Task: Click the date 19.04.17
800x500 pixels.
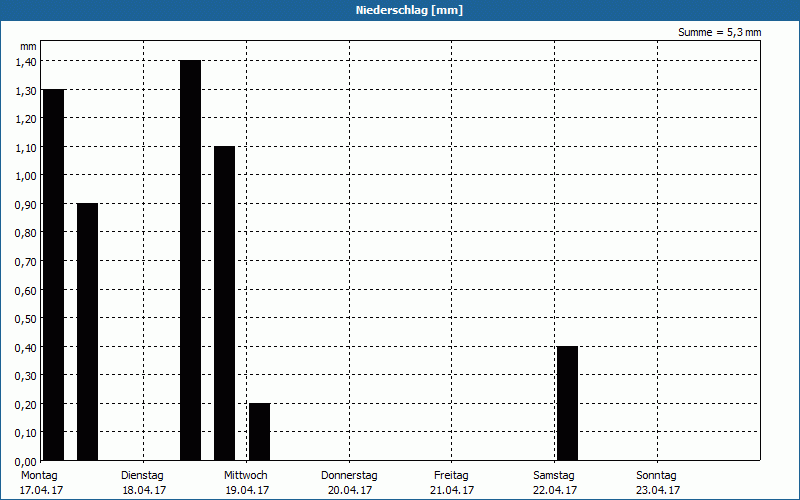Action: click(x=247, y=490)
